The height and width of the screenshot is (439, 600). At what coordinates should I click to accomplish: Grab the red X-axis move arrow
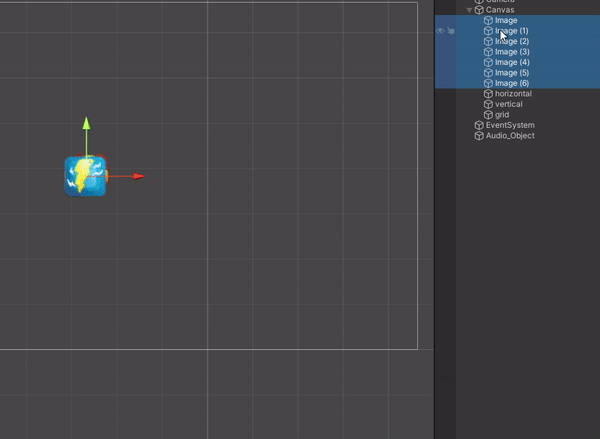pos(139,176)
